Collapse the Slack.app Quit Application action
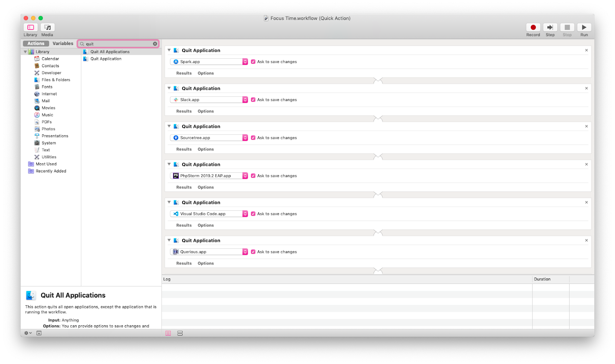Viewport: 615px width, 364px height. pyautogui.click(x=169, y=88)
